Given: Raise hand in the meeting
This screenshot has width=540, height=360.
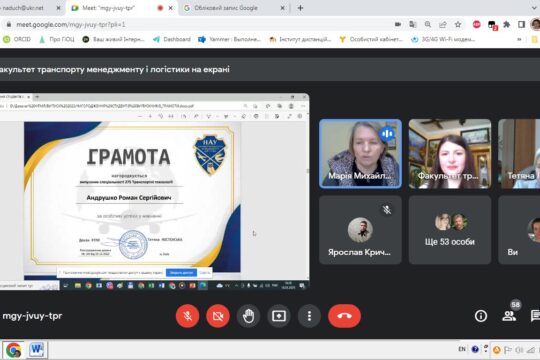Looking at the screenshot, I should tap(248, 316).
